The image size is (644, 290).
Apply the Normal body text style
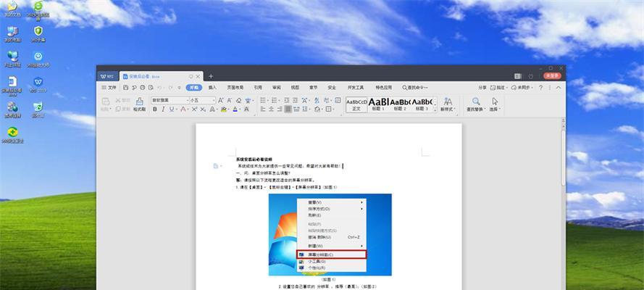356,104
